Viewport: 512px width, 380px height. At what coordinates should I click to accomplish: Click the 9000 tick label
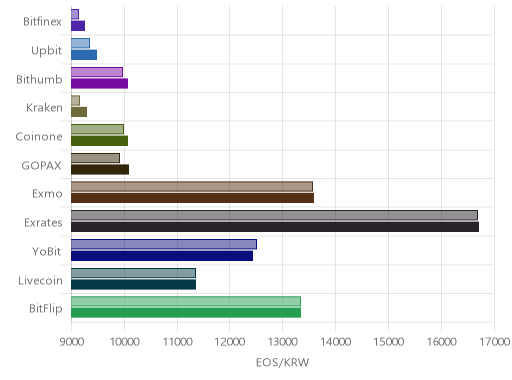coord(71,342)
